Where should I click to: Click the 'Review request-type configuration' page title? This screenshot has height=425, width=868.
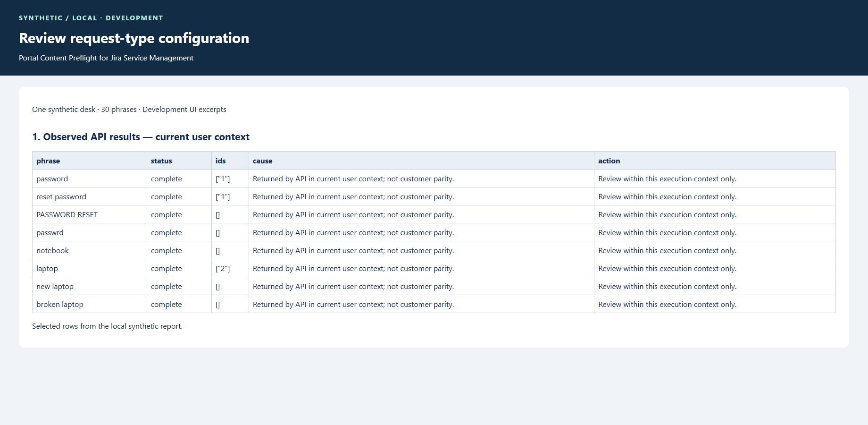tap(134, 38)
